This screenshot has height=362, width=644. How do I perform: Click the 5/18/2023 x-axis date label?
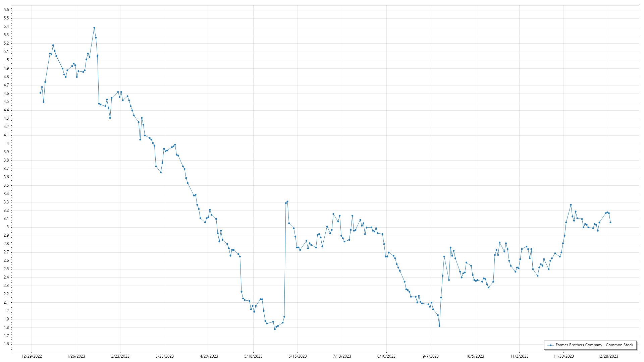253,356
